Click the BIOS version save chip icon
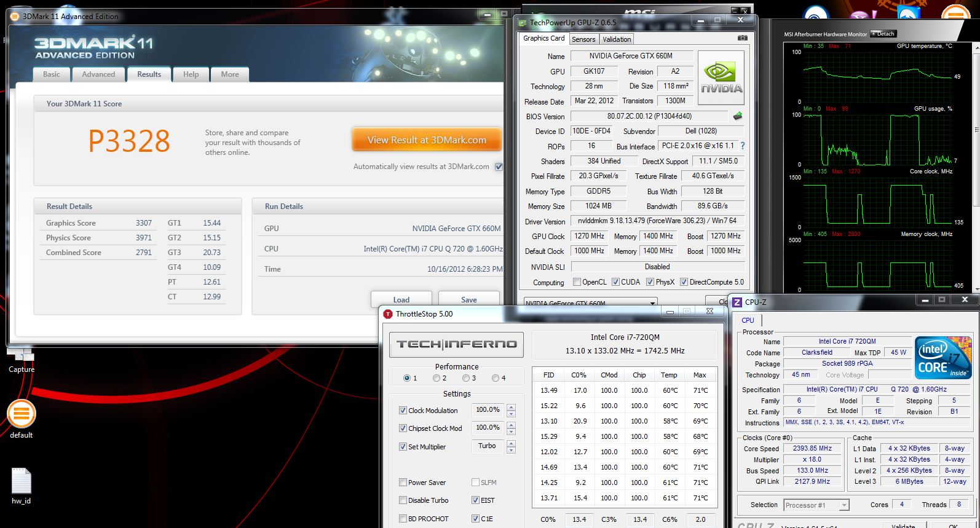Viewport: 980px width, 528px height. pos(738,116)
